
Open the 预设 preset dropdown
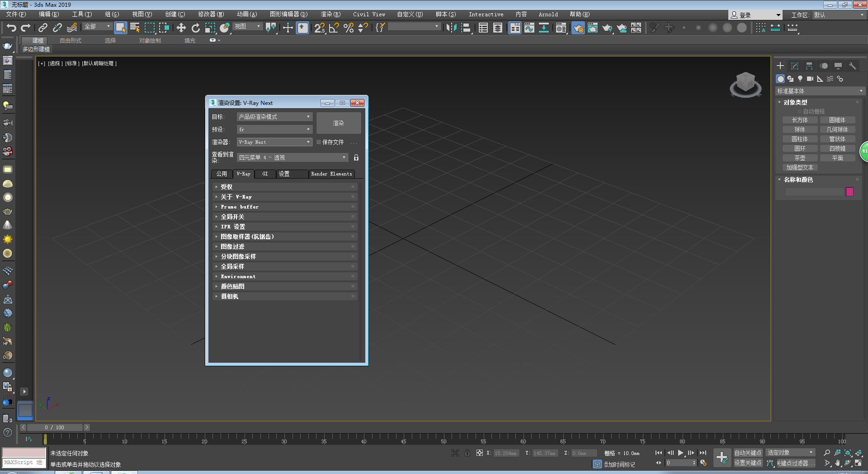pyautogui.click(x=274, y=129)
